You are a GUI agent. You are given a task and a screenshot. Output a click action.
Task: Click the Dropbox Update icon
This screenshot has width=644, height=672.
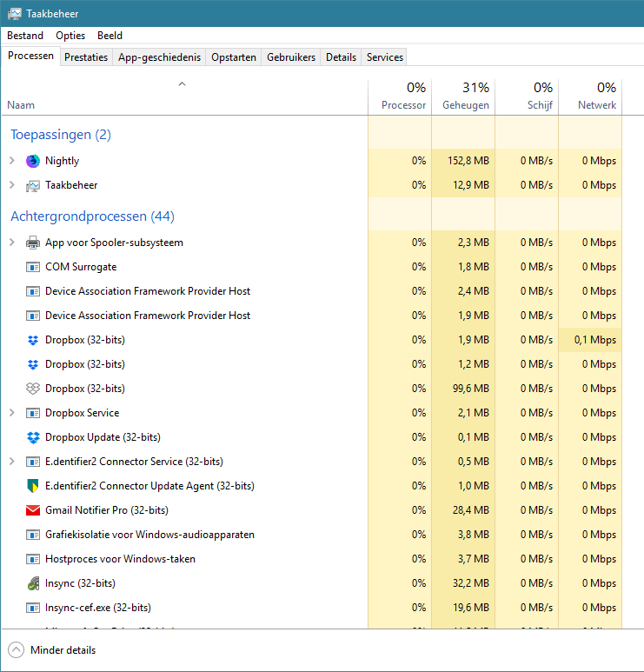point(33,437)
